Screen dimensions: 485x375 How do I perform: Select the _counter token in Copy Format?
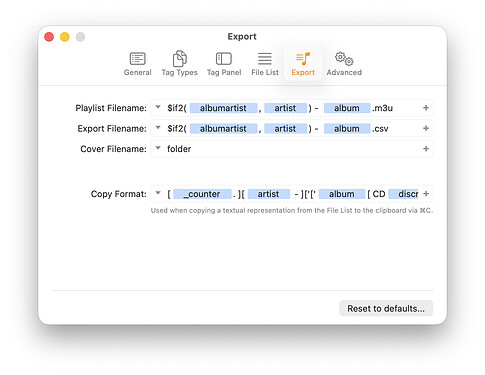click(x=202, y=194)
